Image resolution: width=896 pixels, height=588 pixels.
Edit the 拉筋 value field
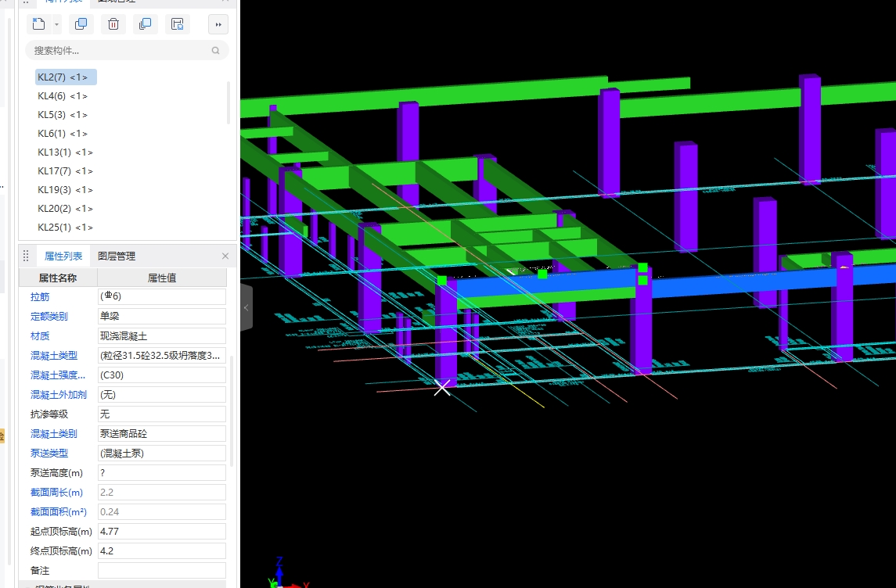[x=162, y=296]
